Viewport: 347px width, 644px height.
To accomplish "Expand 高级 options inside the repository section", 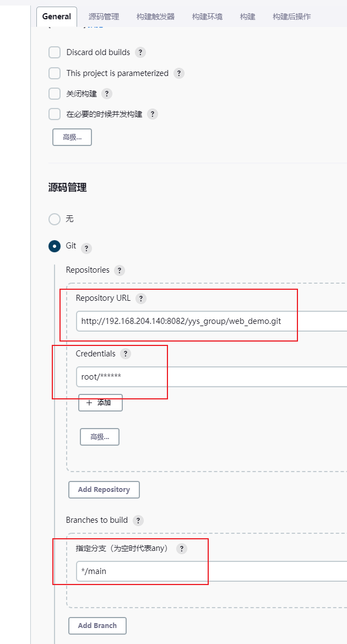I will tap(100, 437).
